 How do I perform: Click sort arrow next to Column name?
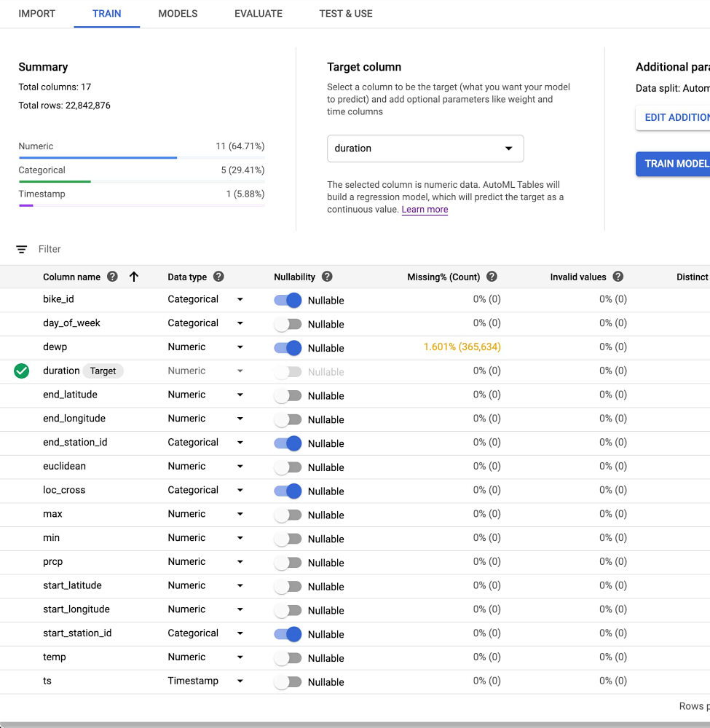[134, 277]
